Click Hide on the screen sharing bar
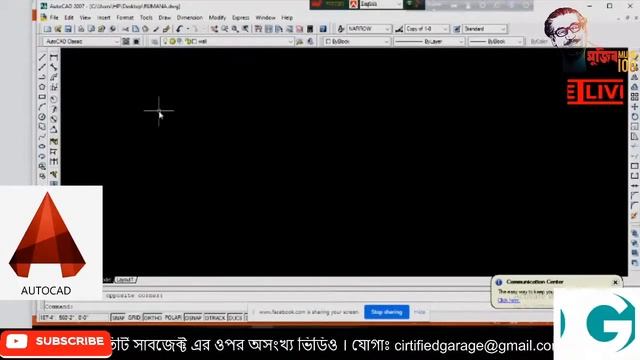Viewport: 640px width, 360px height. click(x=420, y=312)
